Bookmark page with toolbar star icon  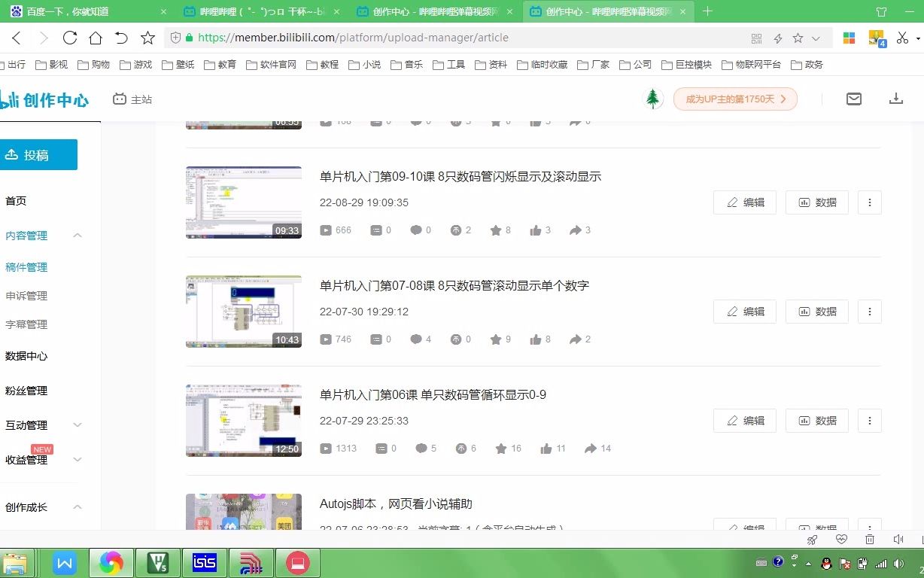[x=147, y=38]
